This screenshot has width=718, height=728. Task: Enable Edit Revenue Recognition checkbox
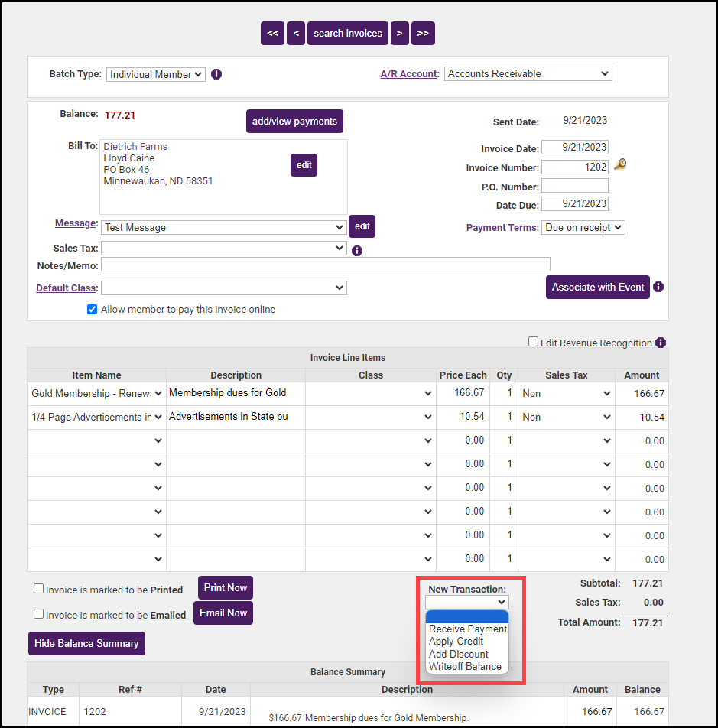click(534, 342)
